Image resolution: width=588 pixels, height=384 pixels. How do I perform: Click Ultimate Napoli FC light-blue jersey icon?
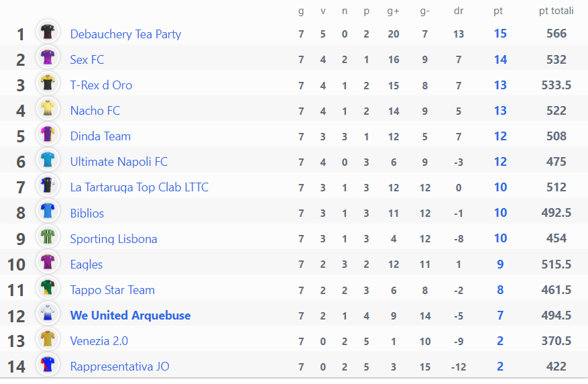click(48, 160)
